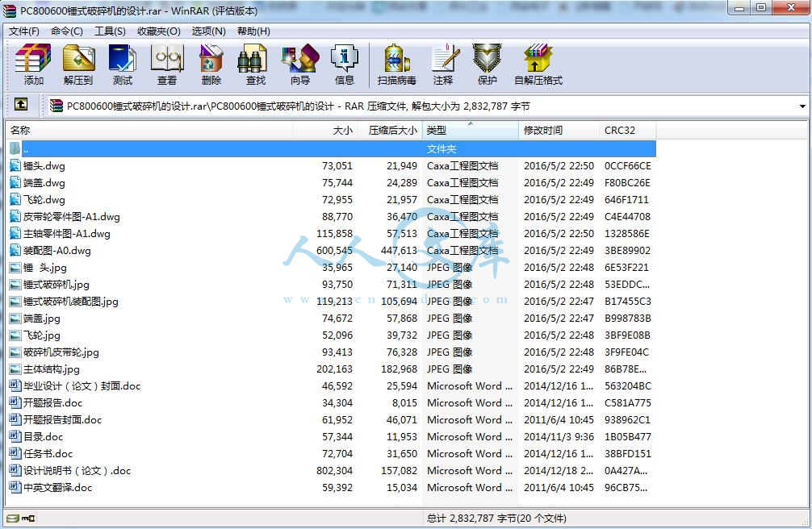Image resolution: width=812 pixels, height=529 pixels.
Task: Click icon of 装配图-A0.dwg file
Action: (15, 251)
